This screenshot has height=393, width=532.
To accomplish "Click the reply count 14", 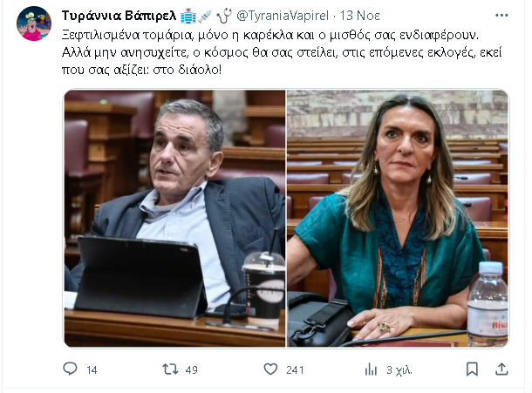I will 92,370.
